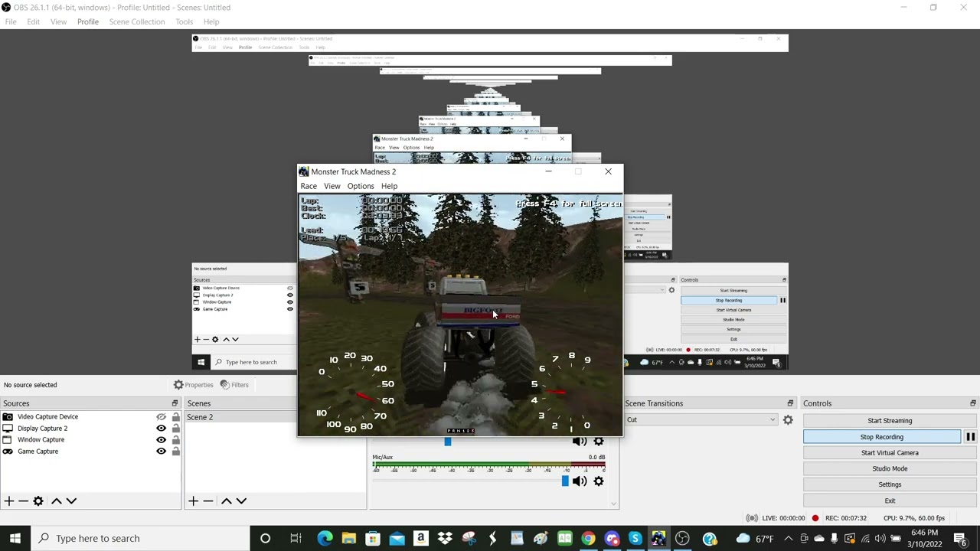Click Start Virtual Camera button
The image size is (980, 551).
[x=890, y=453]
